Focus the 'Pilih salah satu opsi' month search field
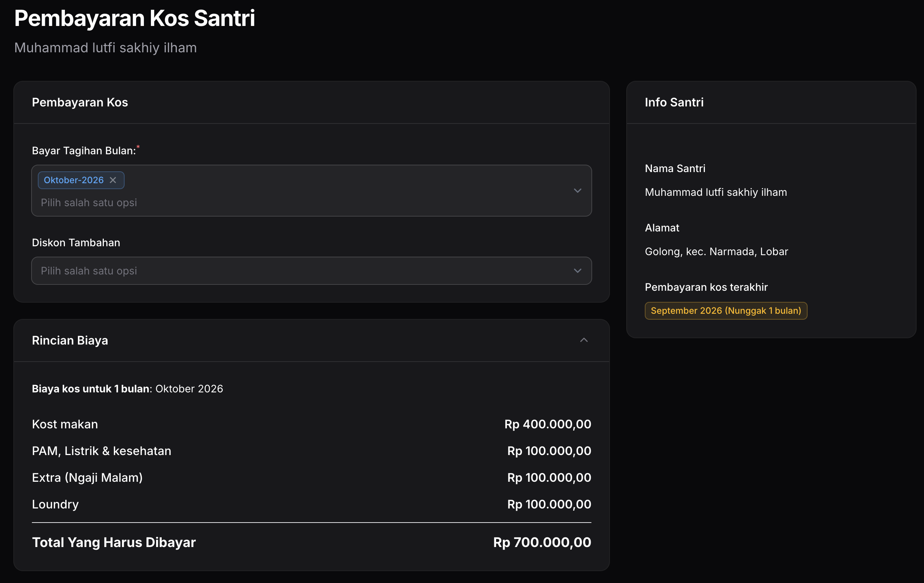 89,202
